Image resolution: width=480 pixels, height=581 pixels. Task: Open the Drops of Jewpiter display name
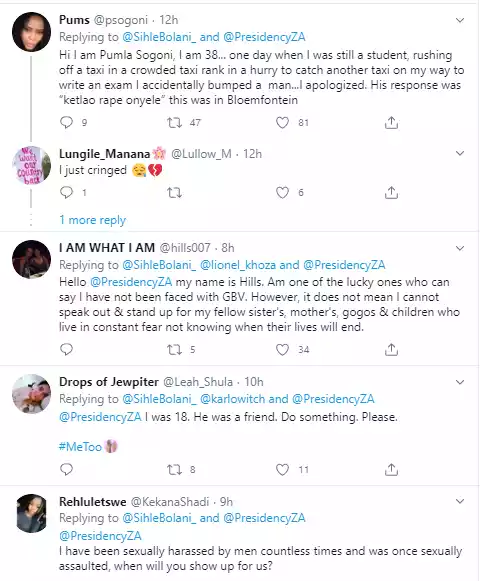point(109,382)
